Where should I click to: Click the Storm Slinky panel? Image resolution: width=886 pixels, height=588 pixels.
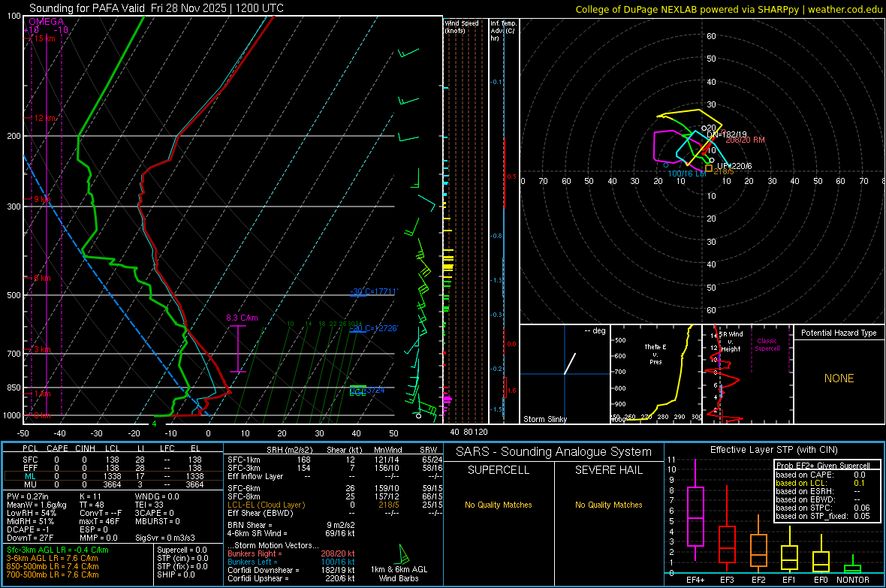click(565, 374)
